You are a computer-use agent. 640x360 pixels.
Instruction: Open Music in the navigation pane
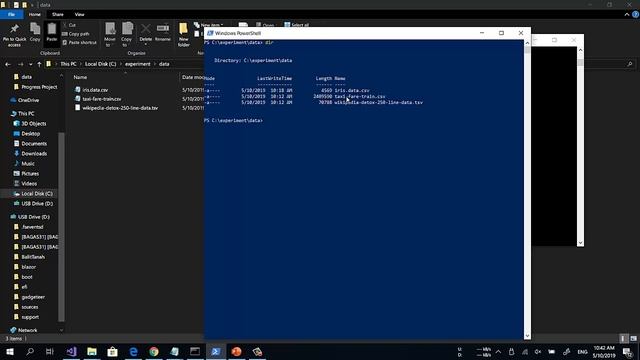click(28, 164)
